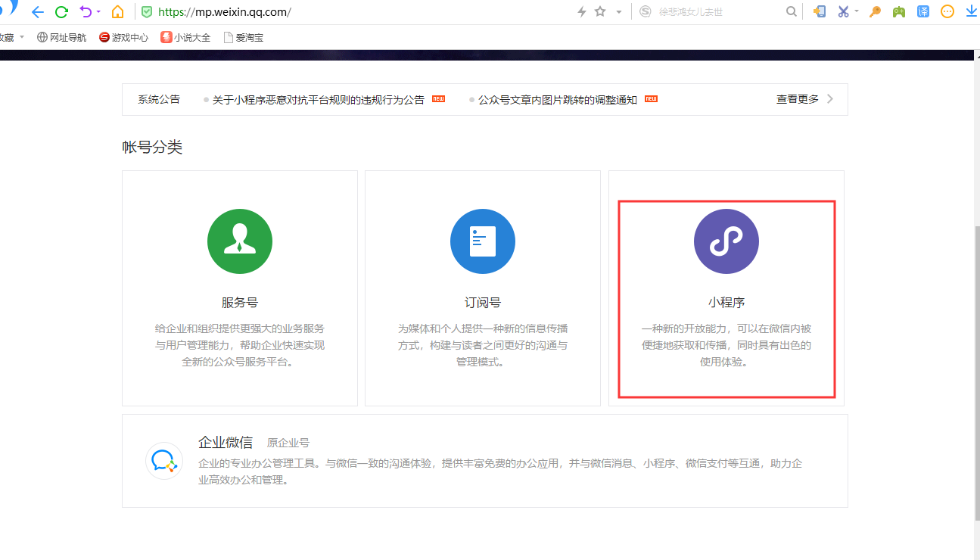This screenshot has height=560, width=980.
Task: Focus the browser search box
Action: pos(719,12)
